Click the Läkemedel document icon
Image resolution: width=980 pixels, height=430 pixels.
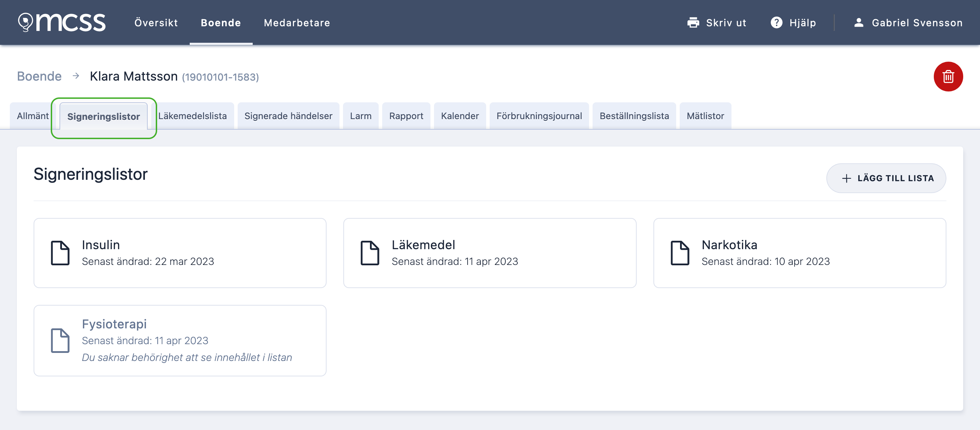pyautogui.click(x=370, y=253)
